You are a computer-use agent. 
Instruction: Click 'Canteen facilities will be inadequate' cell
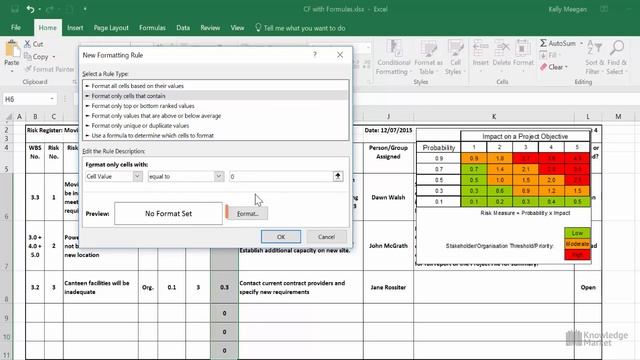tap(101, 287)
